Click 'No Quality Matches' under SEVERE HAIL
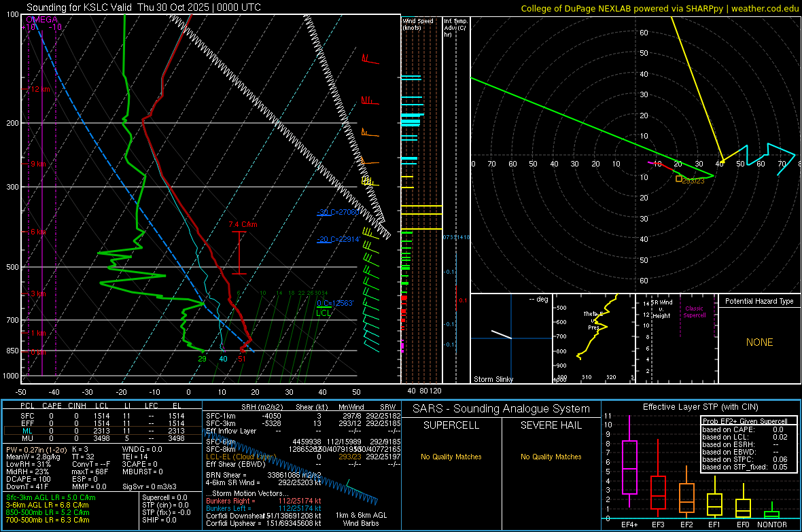Image resolution: width=802 pixels, height=532 pixels. pos(551,457)
